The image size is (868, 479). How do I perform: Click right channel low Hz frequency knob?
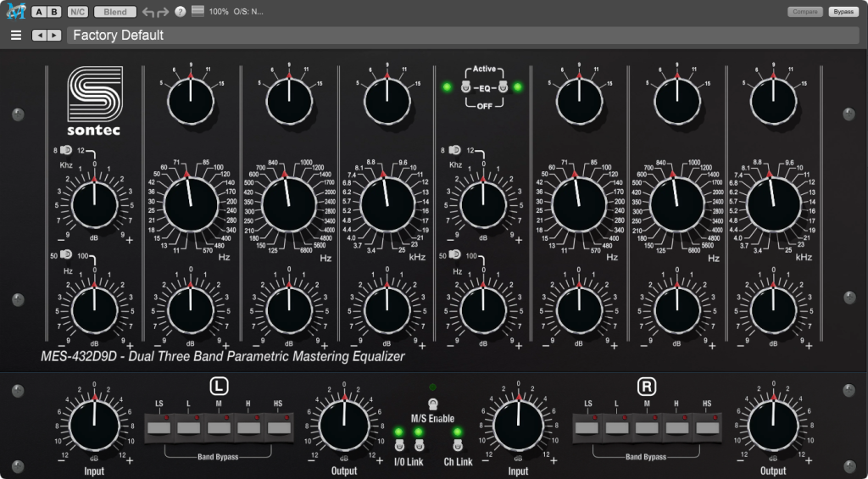click(579, 204)
